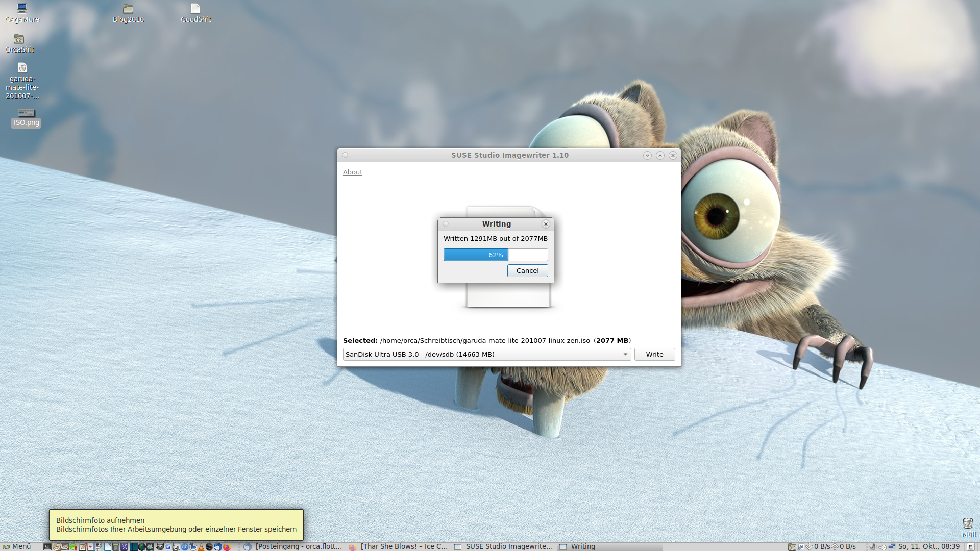The image size is (980, 551).
Task: Click the screenshot applet tray icon
Action: click(x=792, y=546)
